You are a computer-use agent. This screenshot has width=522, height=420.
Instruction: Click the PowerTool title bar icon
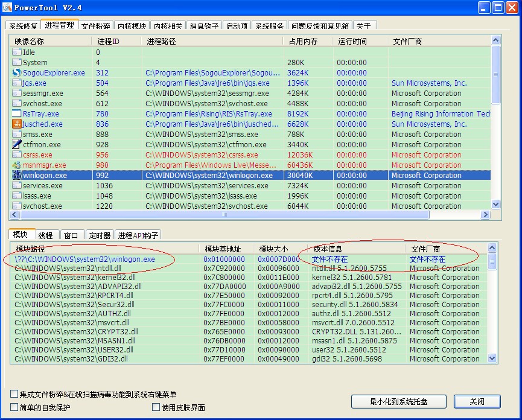point(7,7)
